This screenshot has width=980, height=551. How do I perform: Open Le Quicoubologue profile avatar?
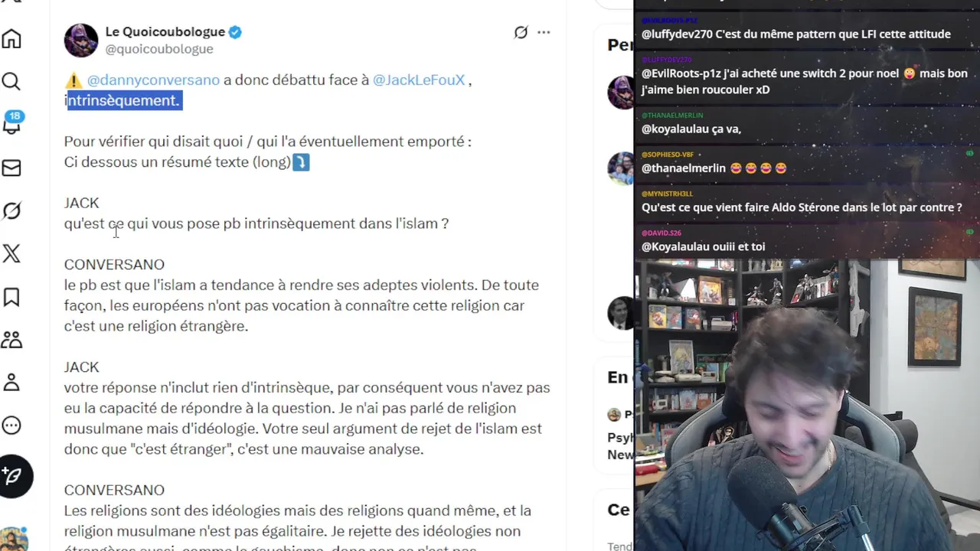click(x=81, y=41)
